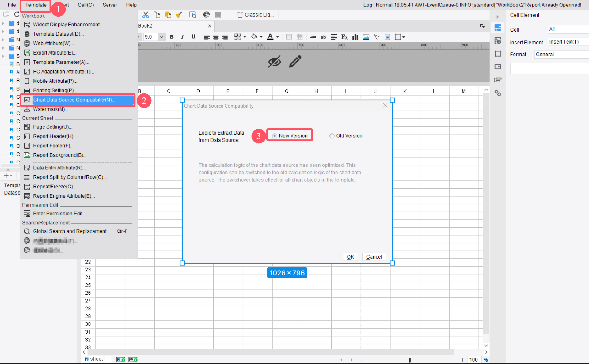This screenshot has width=589, height=364.
Task: Click the Paste clipboard icon
Action: [168, 15]
